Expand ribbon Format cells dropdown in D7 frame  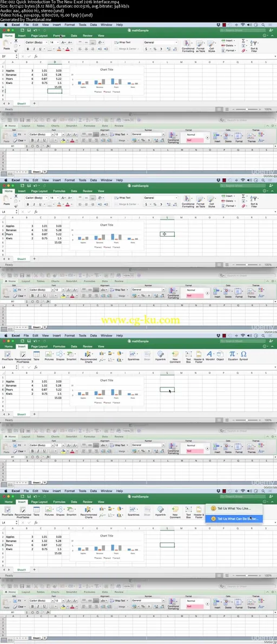click(229, 51)
